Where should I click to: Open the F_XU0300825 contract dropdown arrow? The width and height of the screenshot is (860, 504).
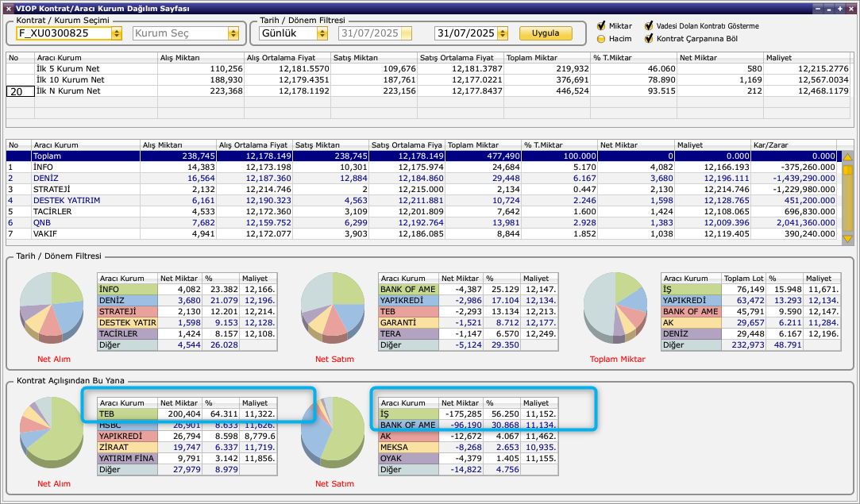[116, 33]
